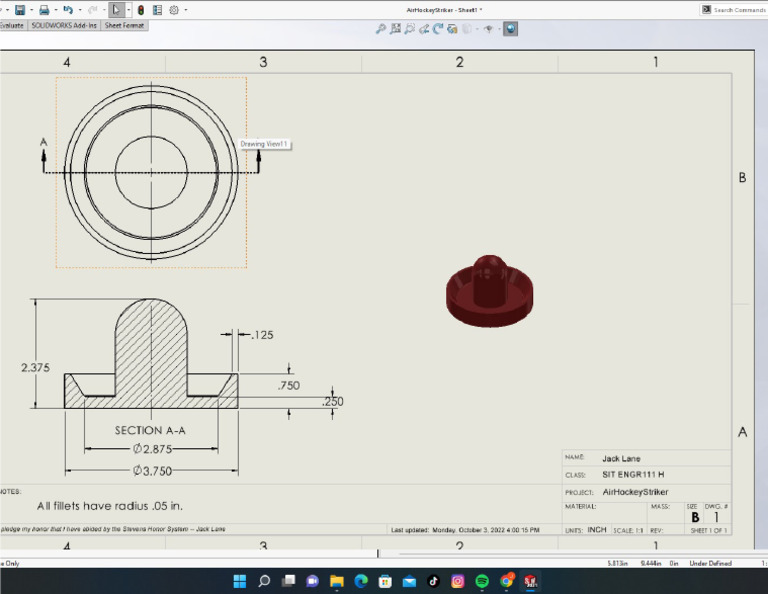Click the Save icon in the toolbar
Viewport: 768px width, 594px height.
[19, 9]
